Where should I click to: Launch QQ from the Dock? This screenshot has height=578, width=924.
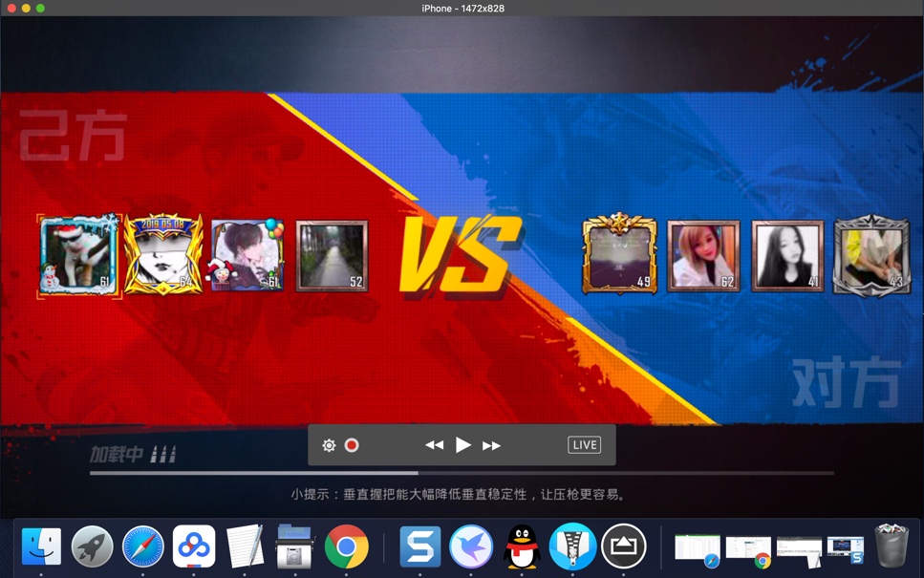click(x=522, y=548)
